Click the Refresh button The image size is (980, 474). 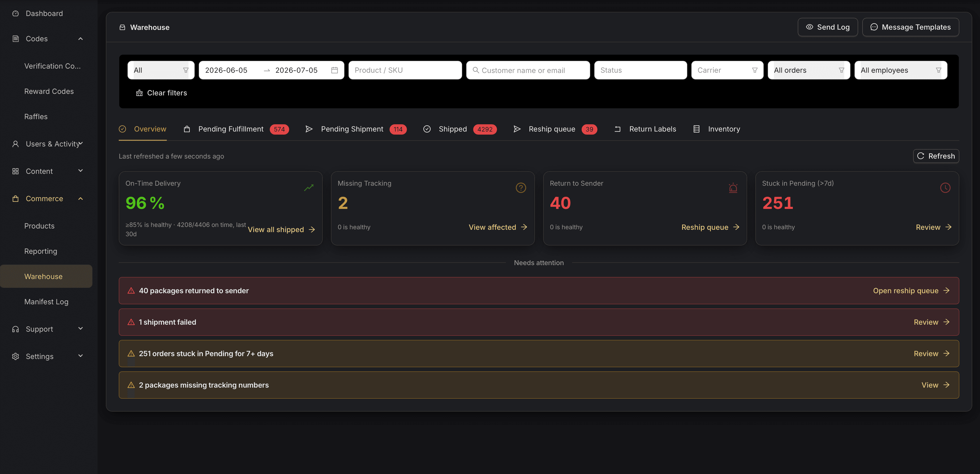pyautogui.click(x=936, y=156)
